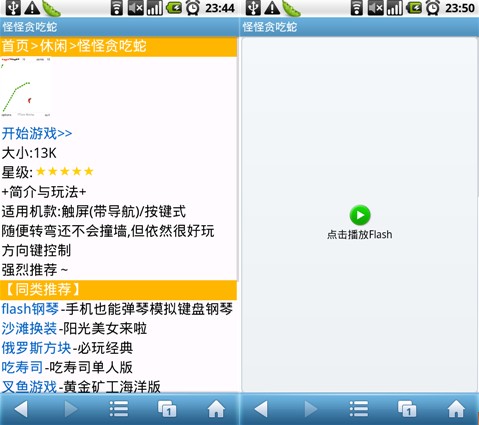The image size is (479, 425).
Task: Open 吃寿司 recommended game
Action: pyautogui.click(x=22, y=367)
